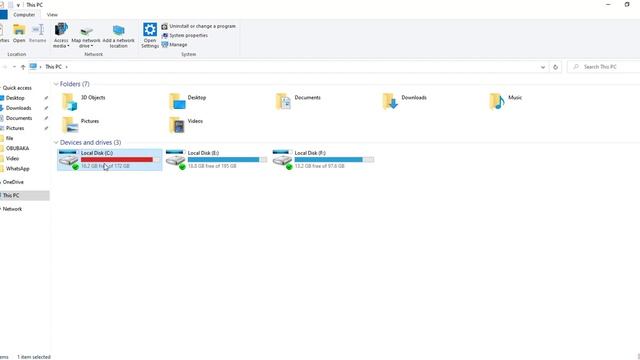Image resolution: width=640 pixels, height=360 pixels.
Task: Open WhatsApp folder in sidebar
Action: [x=18, y=169]
